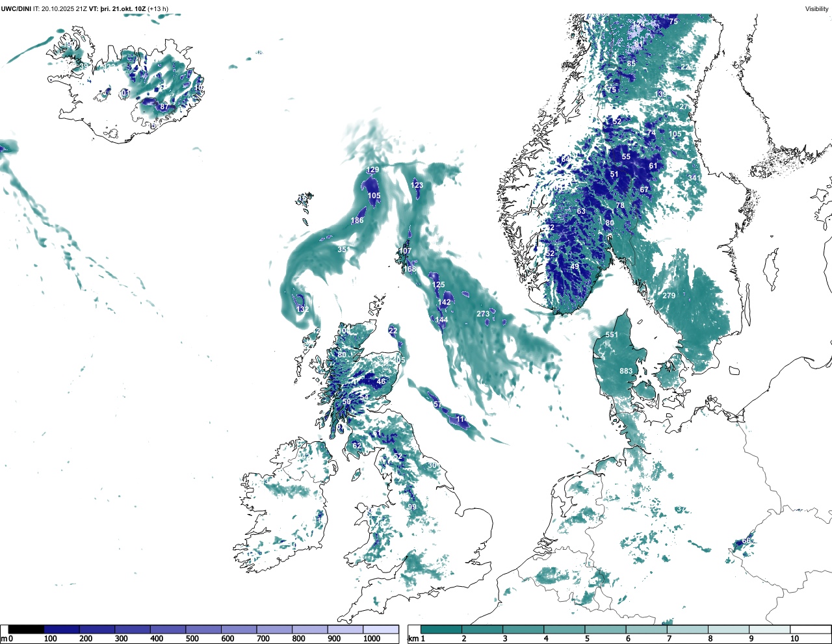Click the 67 value over Norway

click(644, 190)
